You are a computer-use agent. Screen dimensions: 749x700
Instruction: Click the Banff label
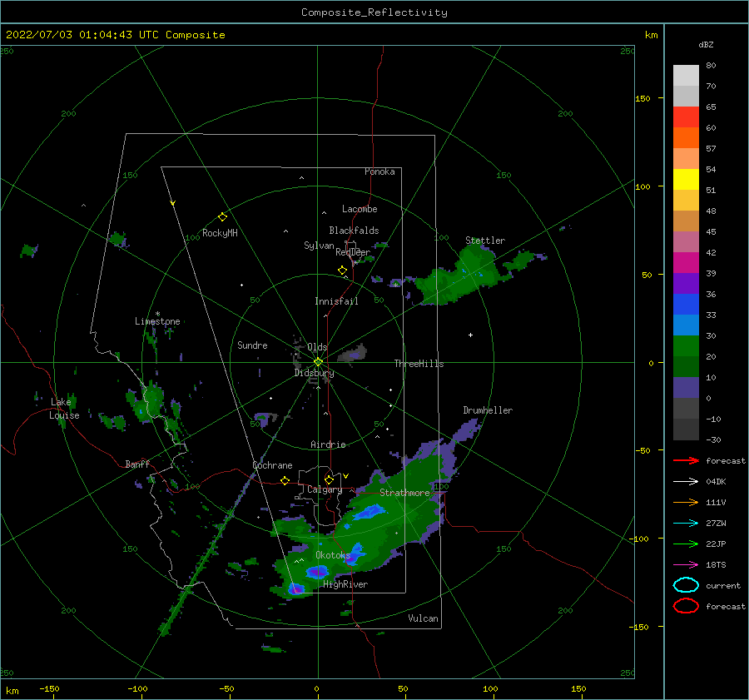[x=137, y=464]
